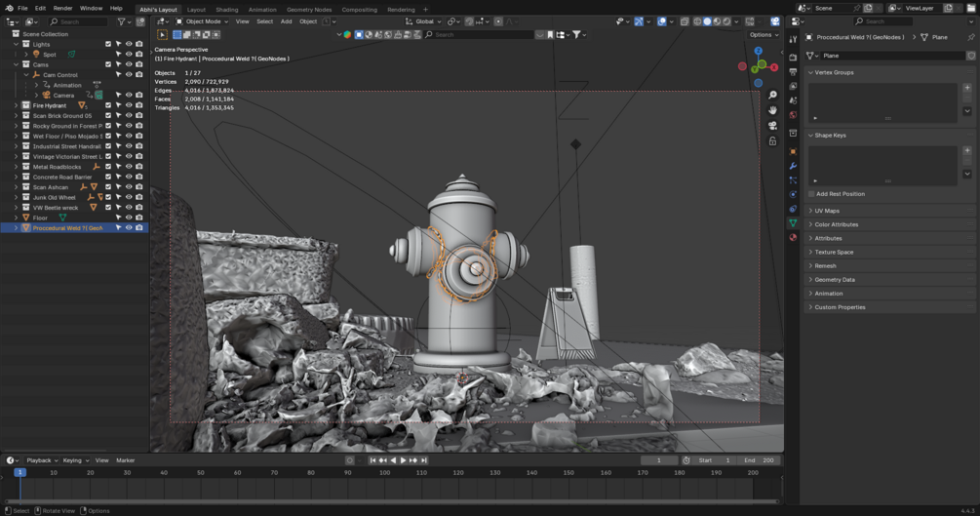Switch to the Geometry Nodes workspace tab
The height and width of the screenshot is (516, 980).
coord(309,10)
